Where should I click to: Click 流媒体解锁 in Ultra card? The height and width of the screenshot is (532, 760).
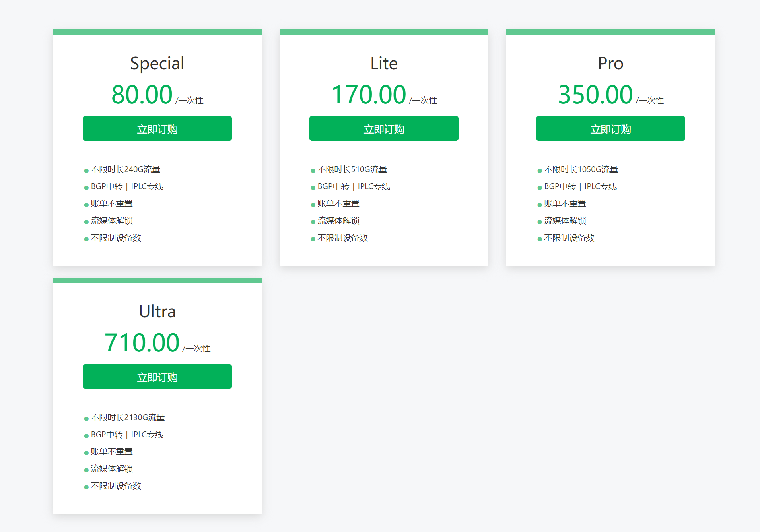pyautogui.click(x=112, y=469)
